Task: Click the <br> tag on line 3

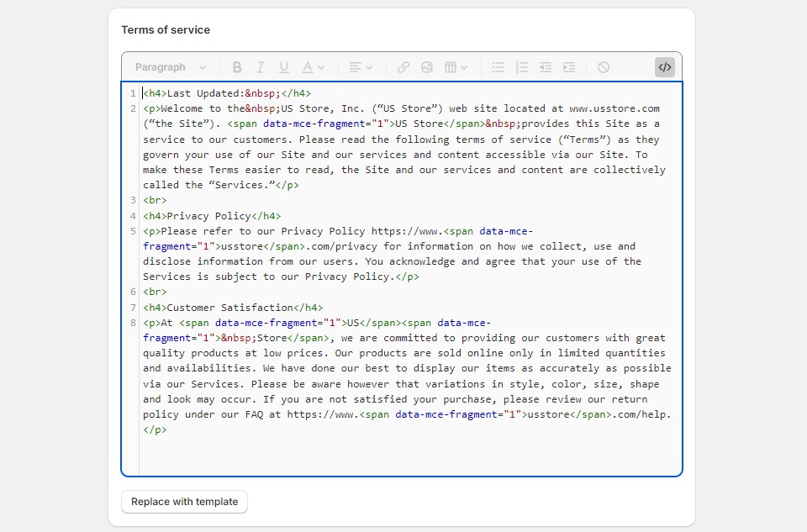Action: click(155, 201)
